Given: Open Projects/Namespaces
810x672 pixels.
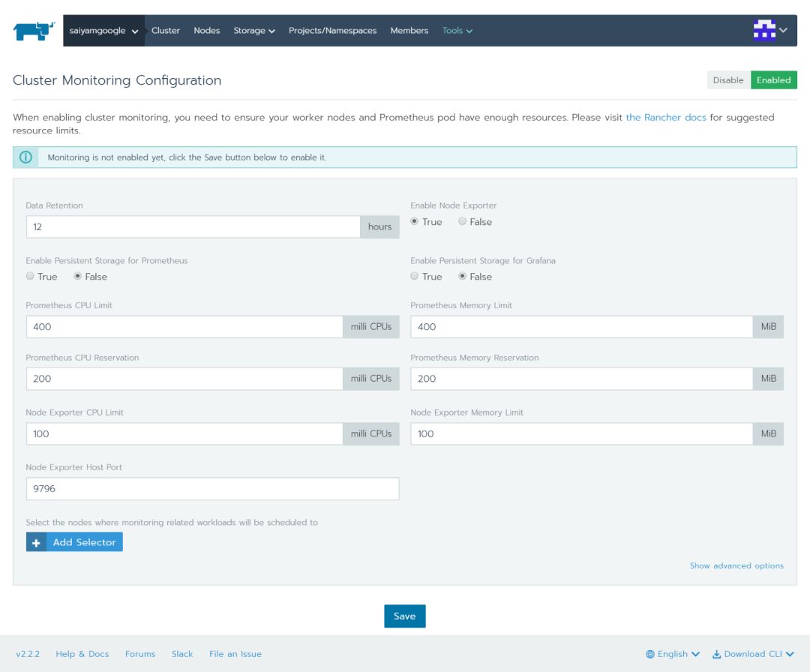Looking at the screenshot, I should [333, 31].
